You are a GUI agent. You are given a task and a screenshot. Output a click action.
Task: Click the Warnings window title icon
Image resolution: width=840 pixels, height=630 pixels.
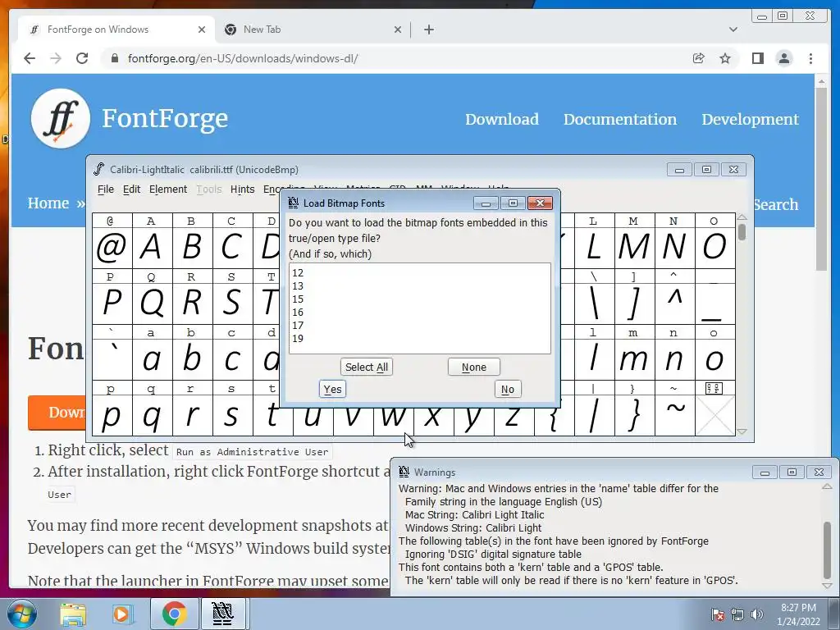pos(404,472)
